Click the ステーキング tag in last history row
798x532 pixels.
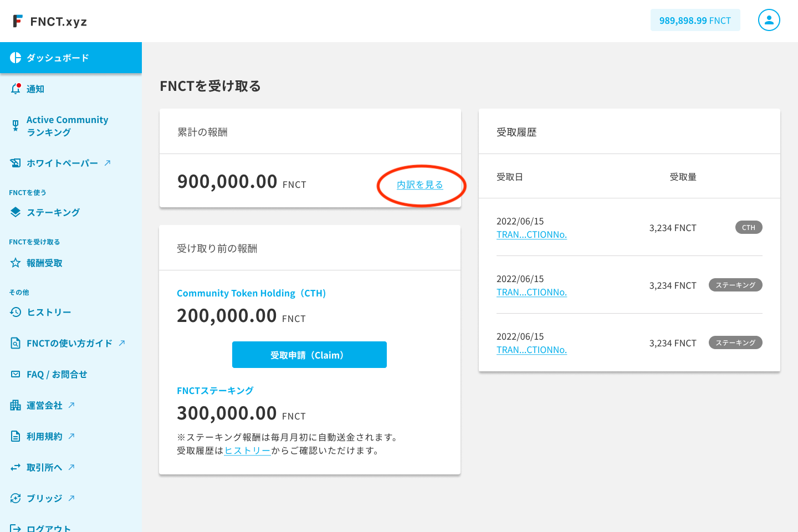click(x=735, y=342)
